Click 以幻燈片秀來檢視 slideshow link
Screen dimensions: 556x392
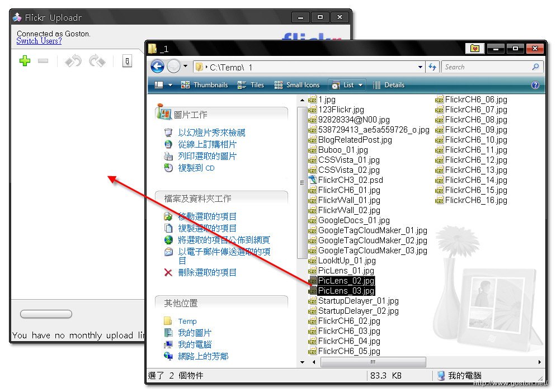click(x=211, y=133)
